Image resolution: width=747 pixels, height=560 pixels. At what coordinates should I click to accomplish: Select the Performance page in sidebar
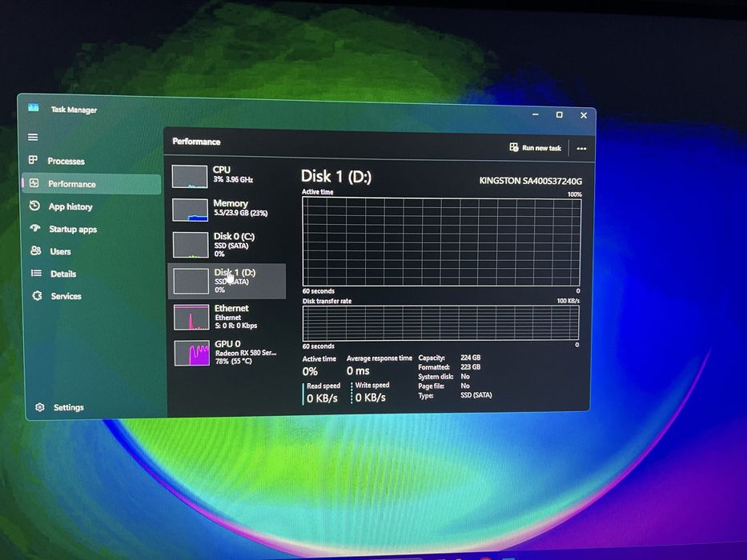tap(92, 184)
